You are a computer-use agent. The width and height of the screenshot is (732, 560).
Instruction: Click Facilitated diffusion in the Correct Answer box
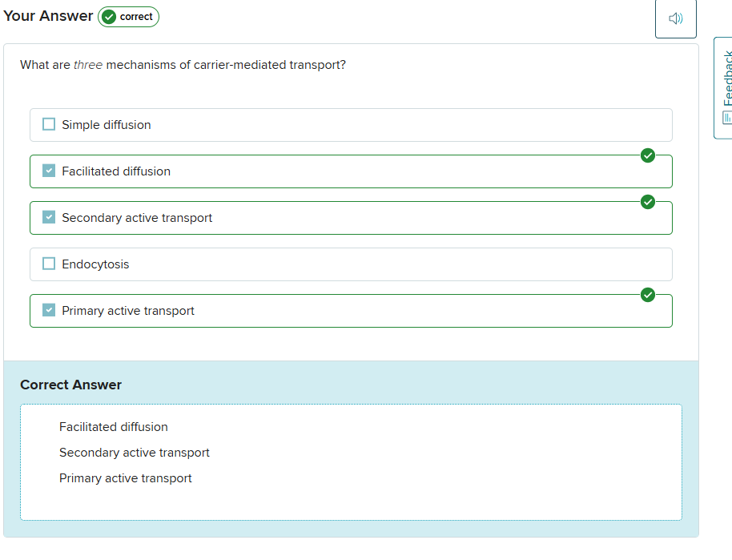[x=114, y=427]
